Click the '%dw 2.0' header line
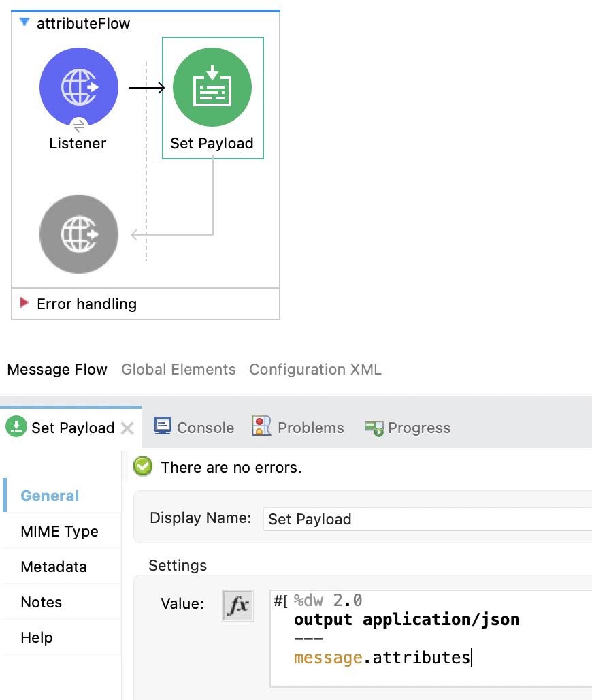 [328, 601]
